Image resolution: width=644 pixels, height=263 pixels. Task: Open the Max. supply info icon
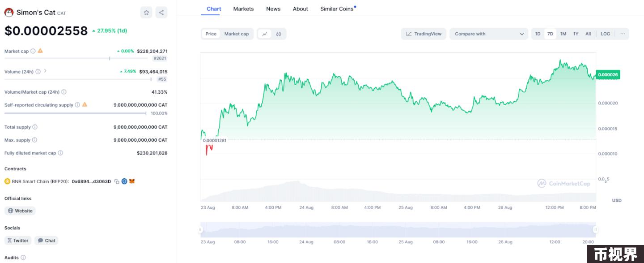pos(34,140)
